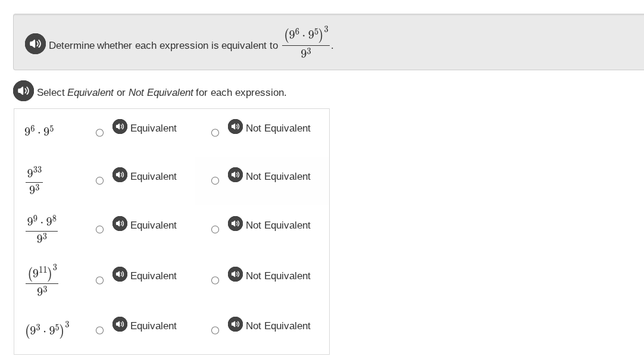The height and width of the screenshot is (356, 644).
Task: Play audio for Not Equivalent in the (9^3·9^5)^3 row
Action: click(235, 324)
